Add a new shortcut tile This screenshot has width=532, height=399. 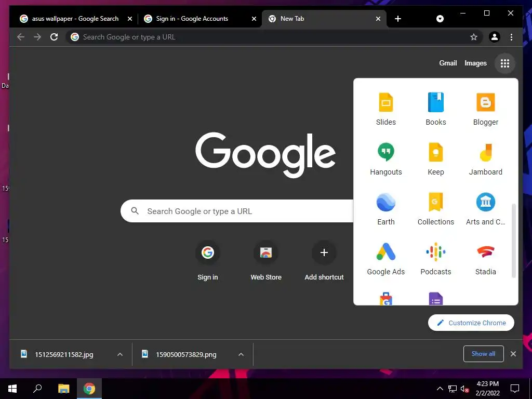point(324,261)
